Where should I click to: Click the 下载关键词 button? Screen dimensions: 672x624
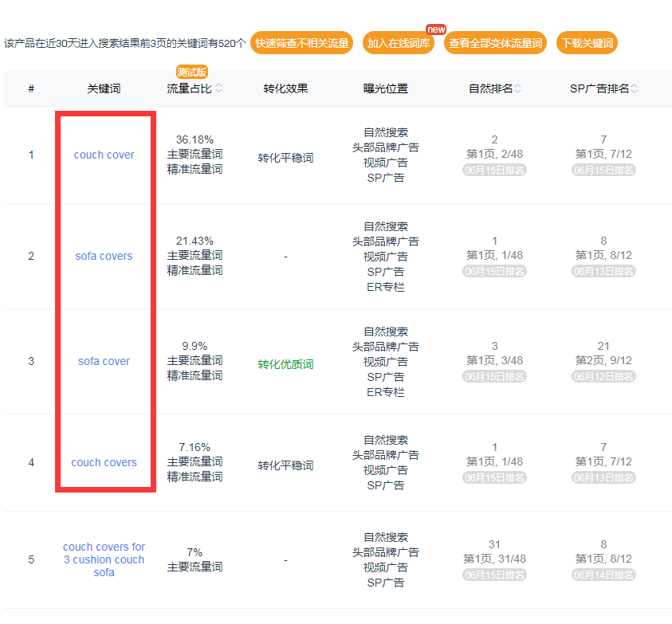coord(587,43)
